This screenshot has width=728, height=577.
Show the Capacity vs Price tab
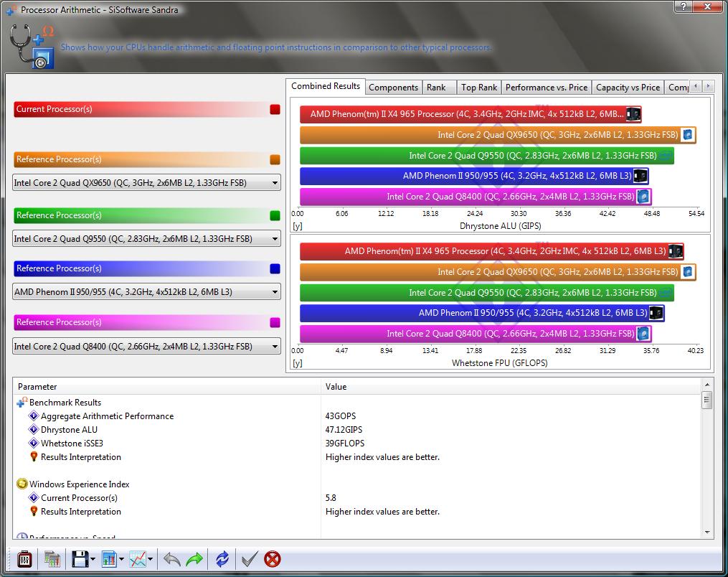coord(628,88)
